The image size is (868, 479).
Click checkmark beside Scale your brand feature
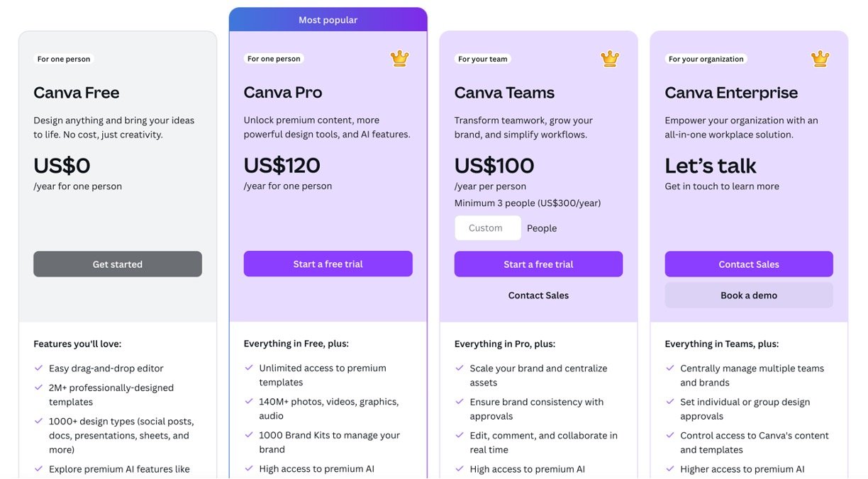click(460, 368)
